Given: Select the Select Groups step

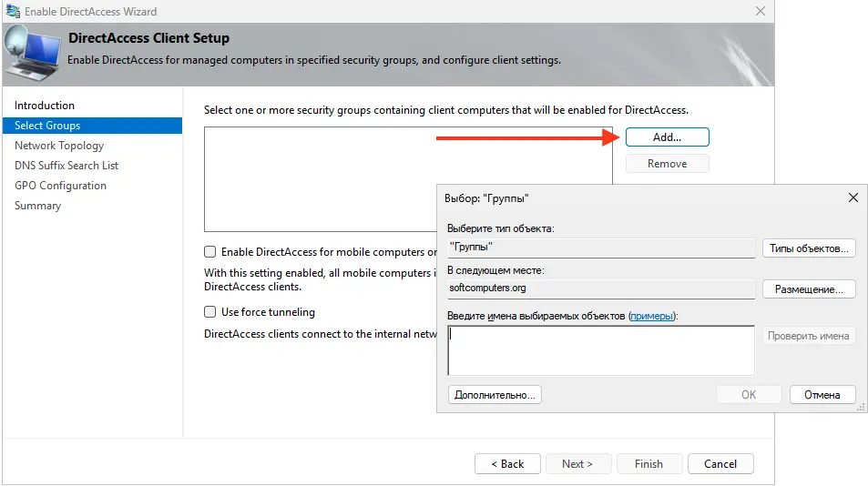Looking at the screenshot, I should coord(47,126).
